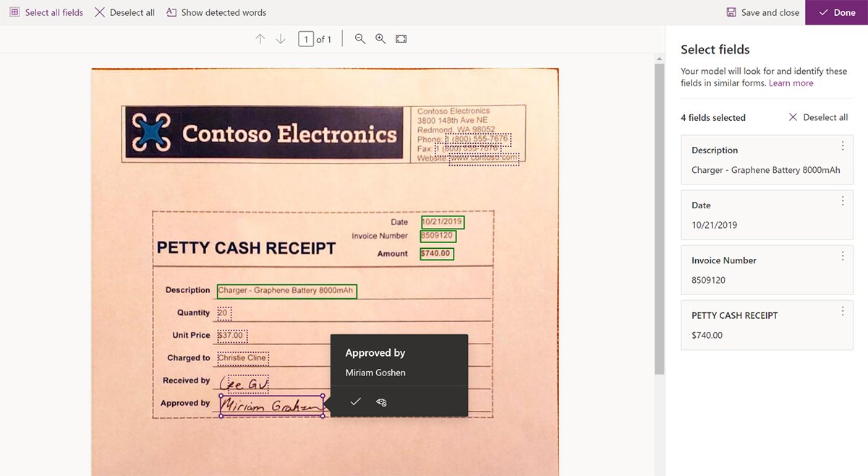Open the Learn more link
The image size is (868, 476).
click(x=791, y=82)
